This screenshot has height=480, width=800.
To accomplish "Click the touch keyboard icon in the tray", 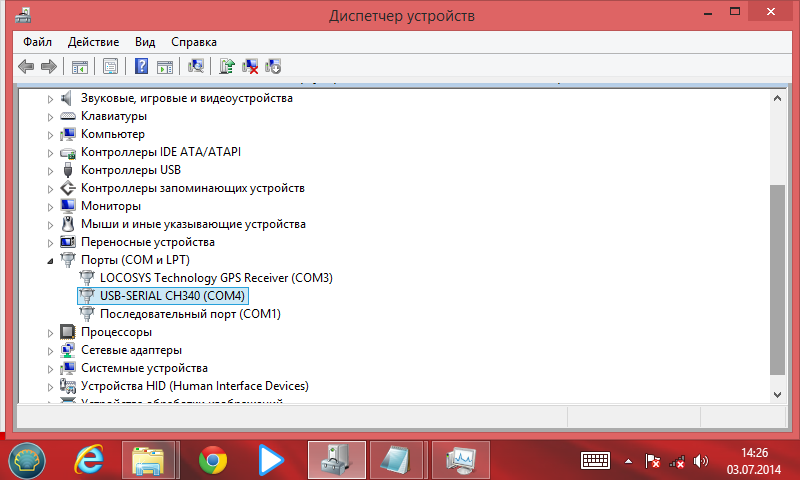I will click(595, 461).
